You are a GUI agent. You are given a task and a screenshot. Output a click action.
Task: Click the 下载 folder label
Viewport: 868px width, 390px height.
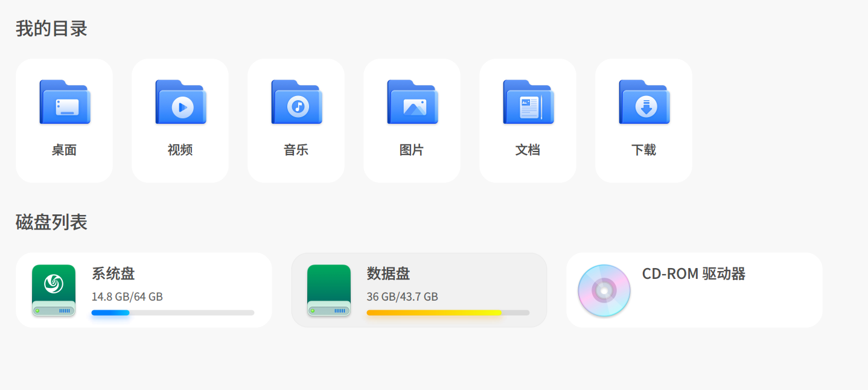point(643,150)
